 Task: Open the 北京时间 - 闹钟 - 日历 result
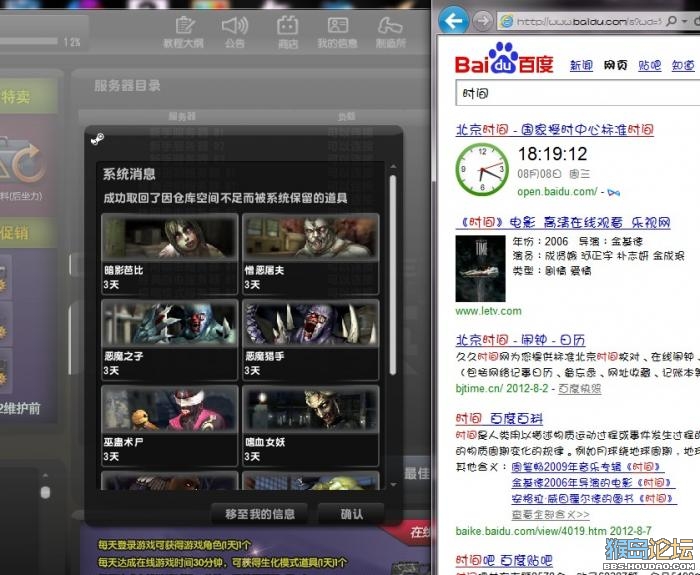coord(520,340)
